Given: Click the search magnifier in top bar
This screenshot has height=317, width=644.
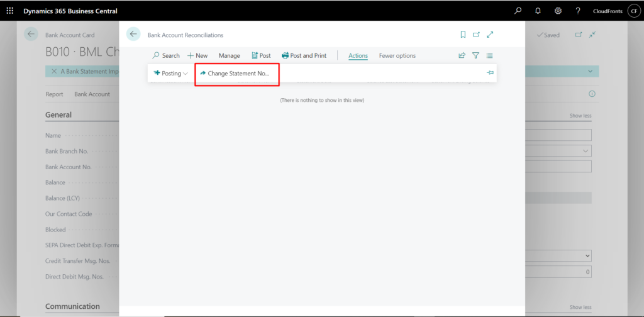Looking at the screenshot, I should click(x=518, y=11).
